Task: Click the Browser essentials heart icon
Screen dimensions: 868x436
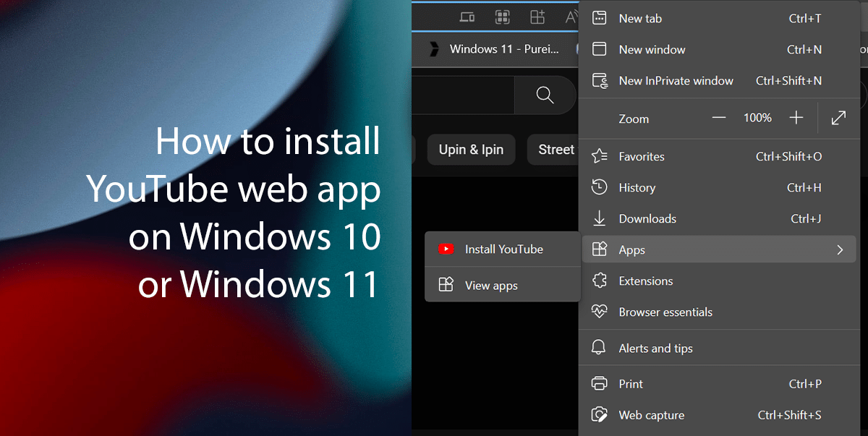Action: coord(599,312)
